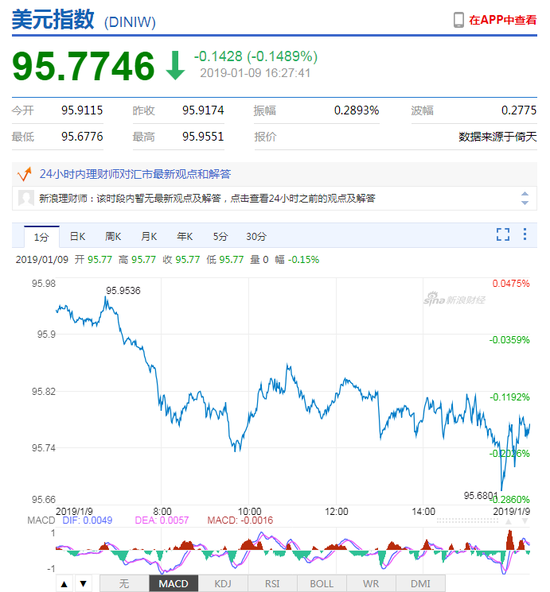
Task: Click the timestamp 2019-01-09 16:27:41
Action: coord(255,73)
